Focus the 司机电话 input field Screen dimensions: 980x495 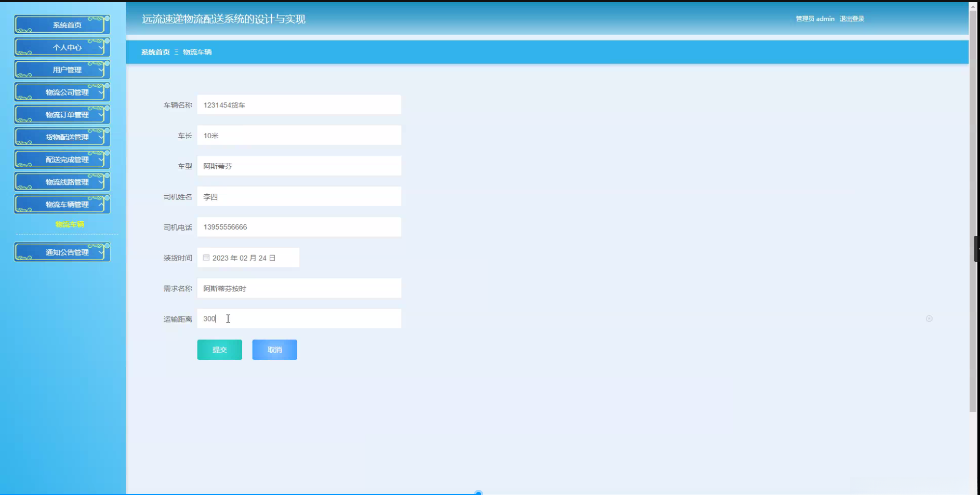299,227
